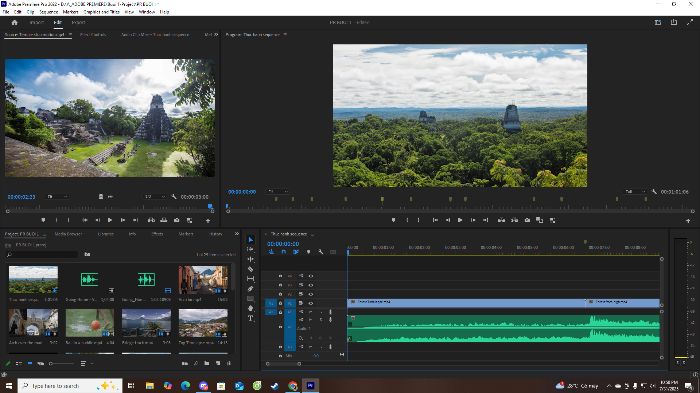
Task: Open the Window menu
Action: click(x=146, y=12)
